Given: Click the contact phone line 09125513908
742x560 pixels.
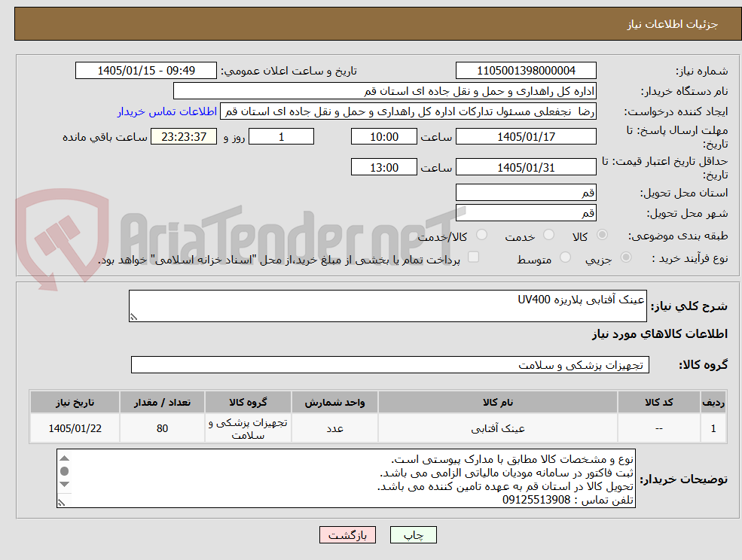Looking at the screenshot, I should point(568,500).
